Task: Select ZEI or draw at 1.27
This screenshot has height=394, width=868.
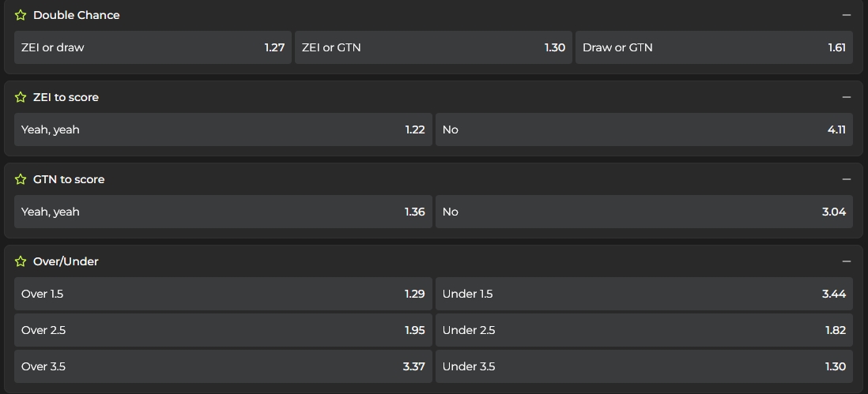Action: click(153, 47)
